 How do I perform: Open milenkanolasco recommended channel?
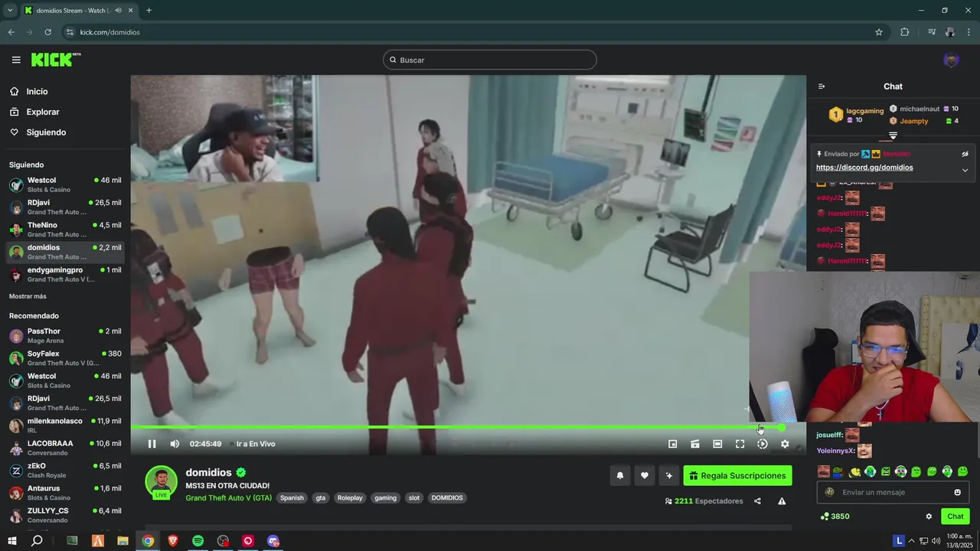click(64, 425)
